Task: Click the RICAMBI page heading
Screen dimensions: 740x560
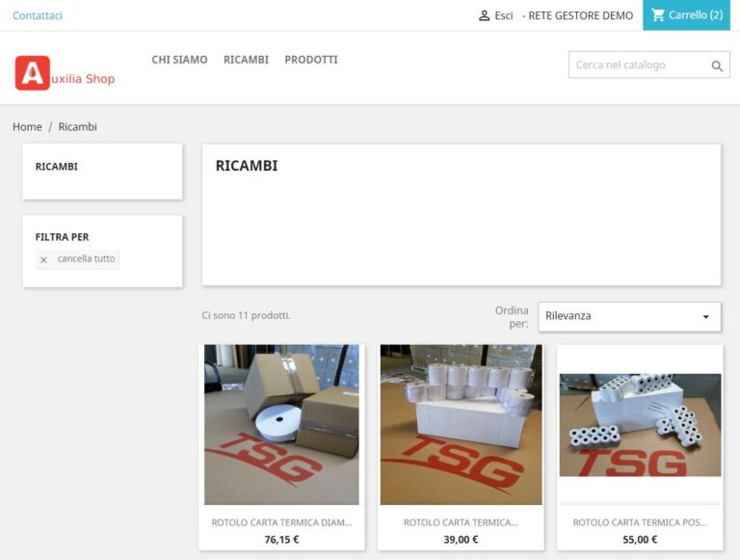Action: click(247, 166)
